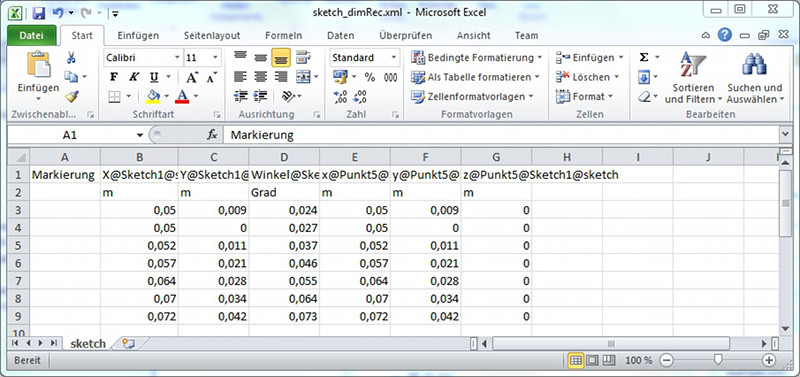Click the accounting currency format icon
This screenshot has height=377, width=800.
(x=340, y=77)
